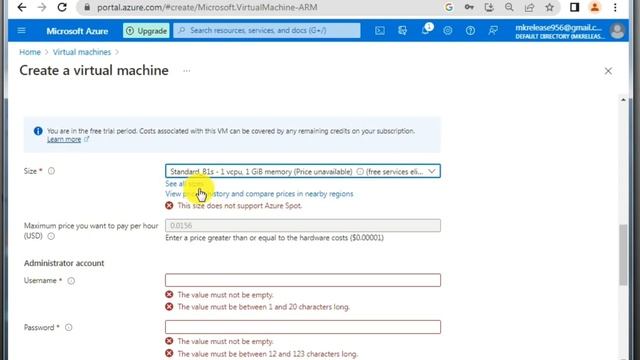Click the Microsoft Azure logo text
The image size is (640, 360).
(77, 31)
